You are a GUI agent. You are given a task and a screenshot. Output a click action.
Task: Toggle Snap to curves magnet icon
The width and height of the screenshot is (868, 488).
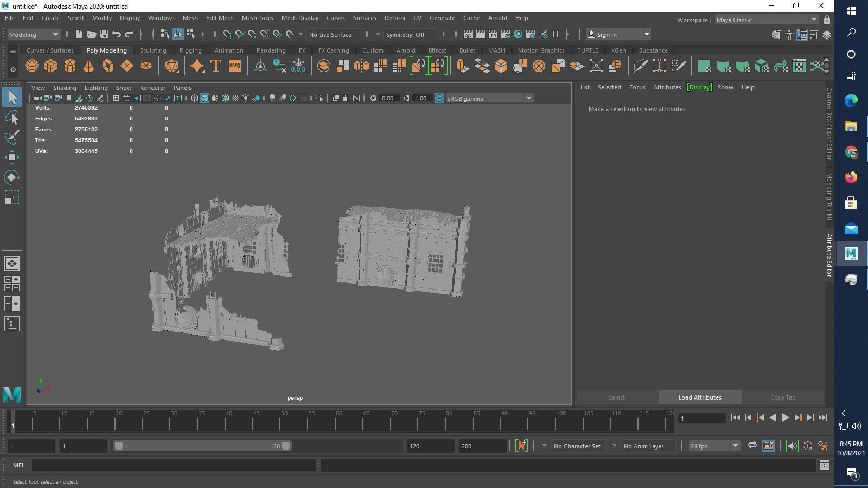240,34
